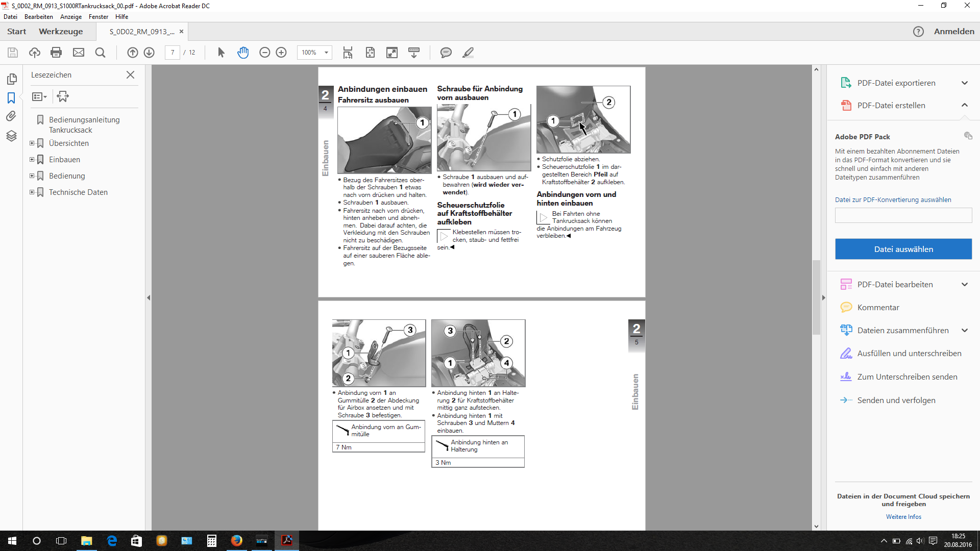Image resolution: width=980 pixels, height=551 pixels.
Task: Expand the Technische Daten bookmark
Action: [x=32, y=192]
